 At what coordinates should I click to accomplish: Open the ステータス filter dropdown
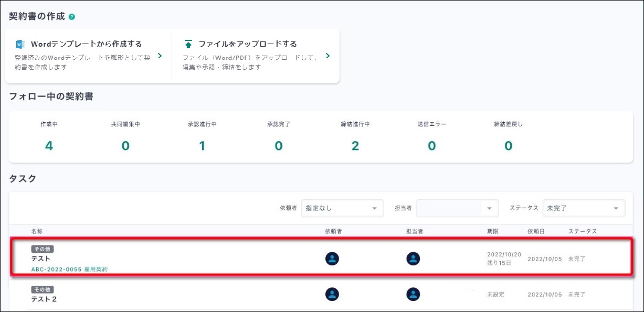pyautogui.click(x=583, y=208)
